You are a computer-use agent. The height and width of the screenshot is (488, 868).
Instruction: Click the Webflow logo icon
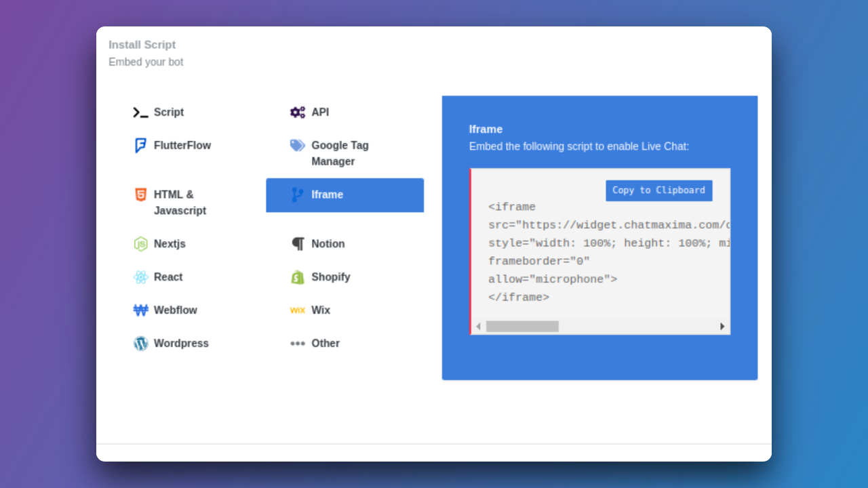click(140, 310)
